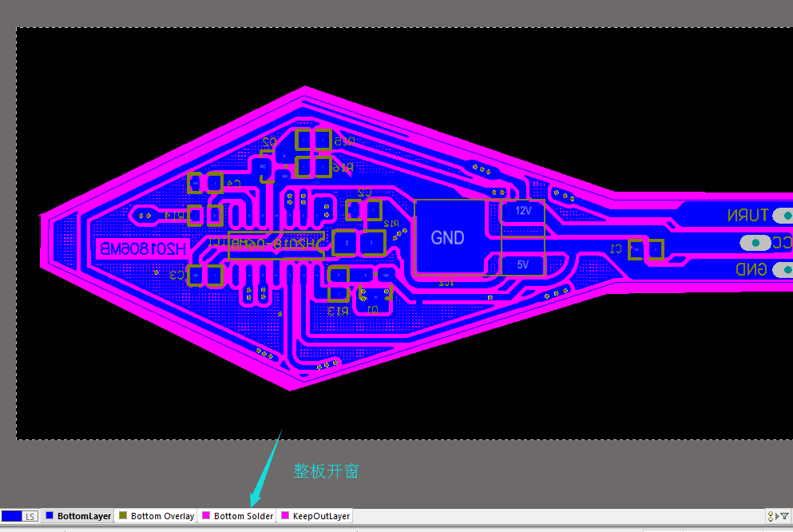Click the olive Bottom Overlay color square
The image size is (793, 532).
click(x=123, y=516)
